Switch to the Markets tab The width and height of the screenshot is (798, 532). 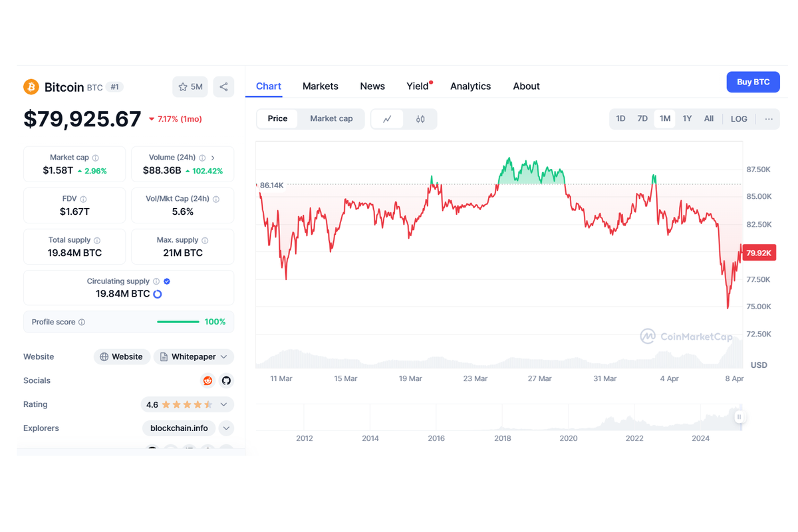tap(320, 86)
